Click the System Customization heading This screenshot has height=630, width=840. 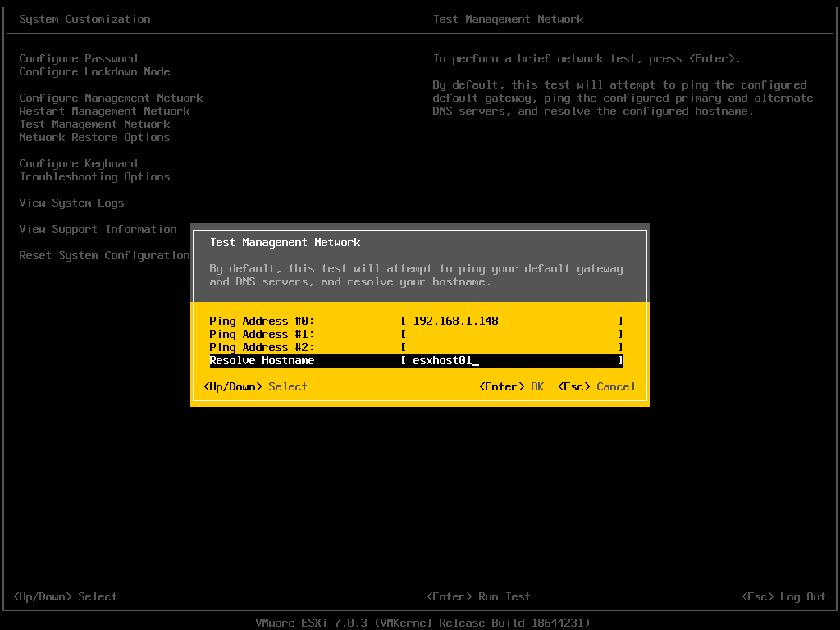[84, 20]
